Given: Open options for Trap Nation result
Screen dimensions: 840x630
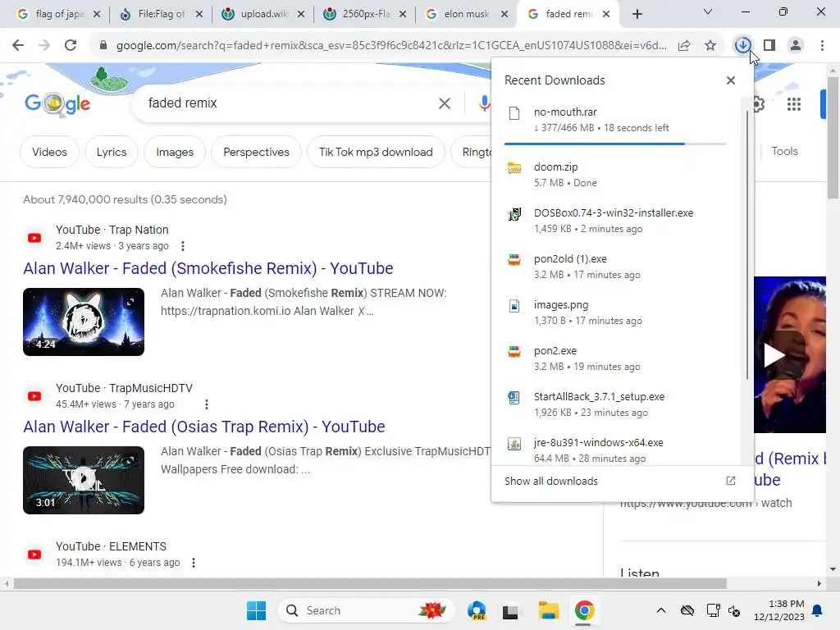Looking at the screenshot, I should pyautogui.click(x=183, y=246).
